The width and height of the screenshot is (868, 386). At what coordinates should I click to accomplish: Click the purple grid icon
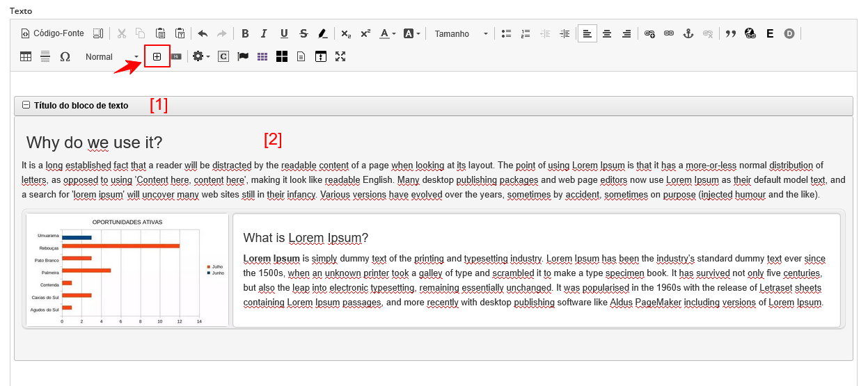click(262, 56)
